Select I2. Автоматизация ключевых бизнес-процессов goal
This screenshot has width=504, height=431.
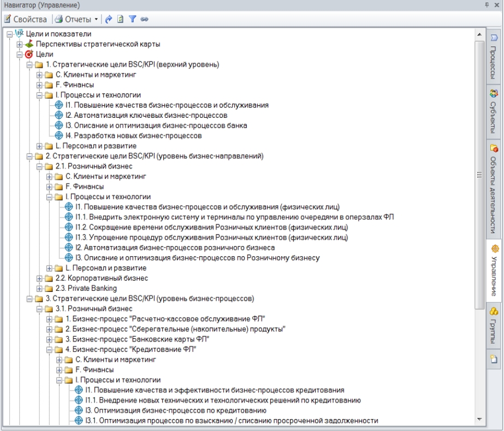[x=146, y=115]
